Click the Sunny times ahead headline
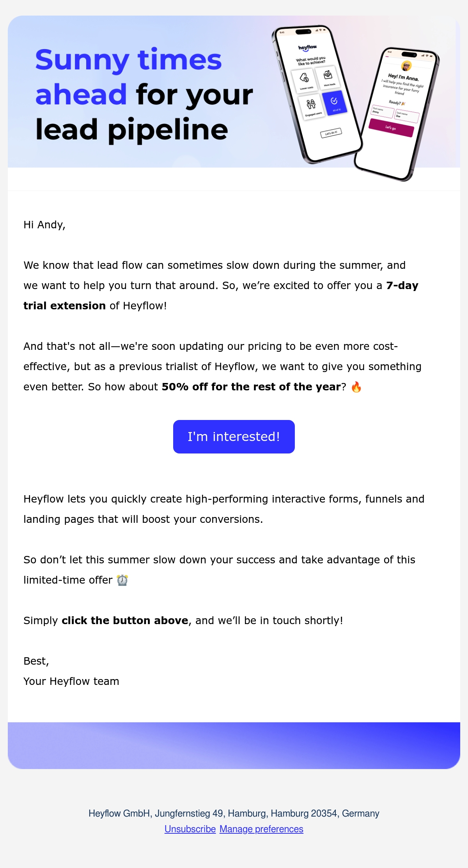Screen dimensions: 468x868 point(129,77)
